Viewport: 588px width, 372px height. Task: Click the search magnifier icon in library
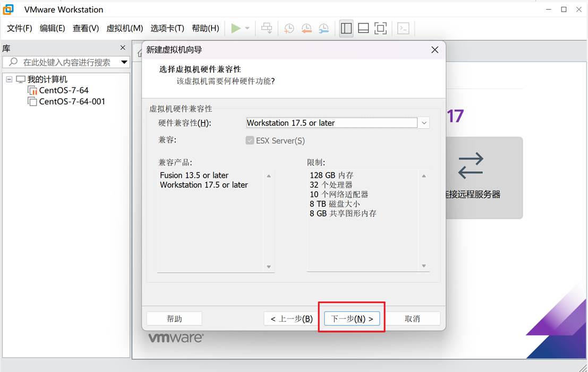coord(13,62)
